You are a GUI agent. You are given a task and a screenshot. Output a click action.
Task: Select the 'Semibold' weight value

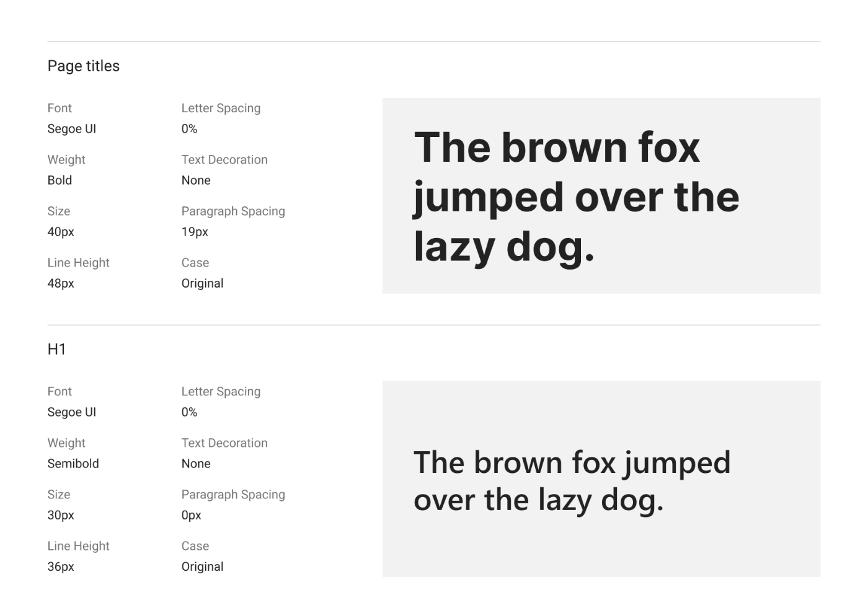pyautogui.click(x=73, y=464)
